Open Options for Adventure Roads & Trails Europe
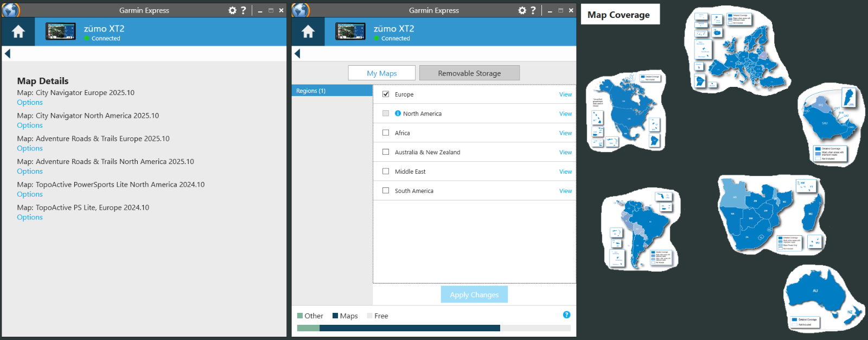Screen dimensions: 868x340 tap(30, 148)
